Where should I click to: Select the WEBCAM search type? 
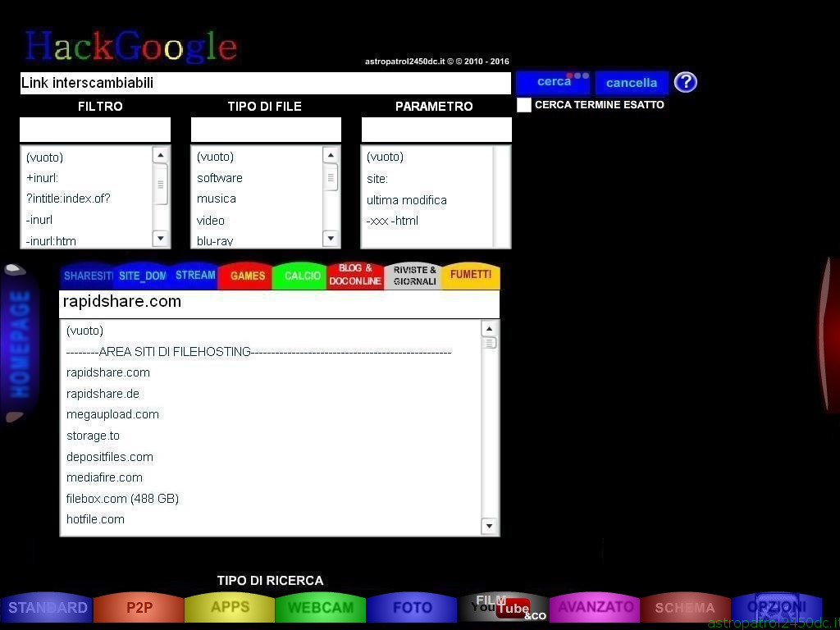(x=321, y=608)
